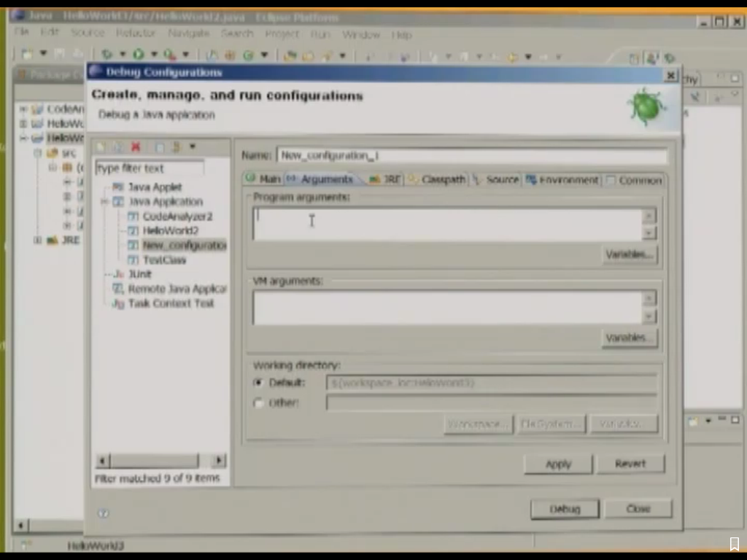Select the Default working directory radio
The height and width of the screenshot is (560, 747).
click(259, 383)
